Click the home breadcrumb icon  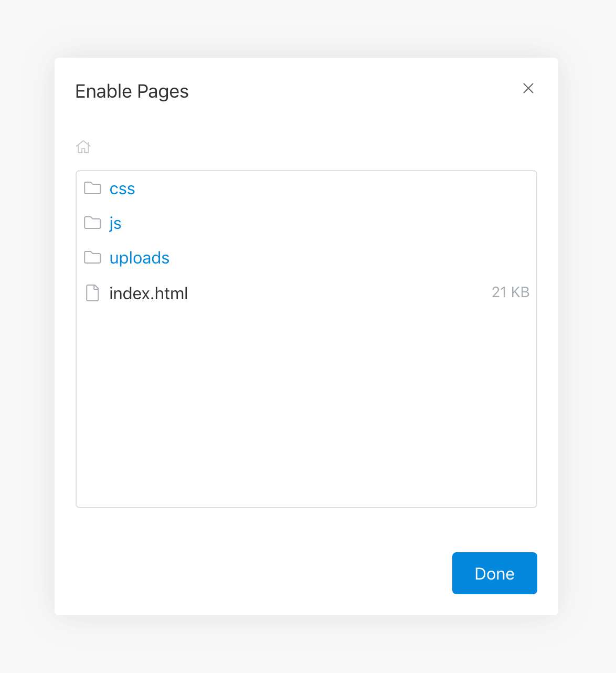click(x=83, y=147)
